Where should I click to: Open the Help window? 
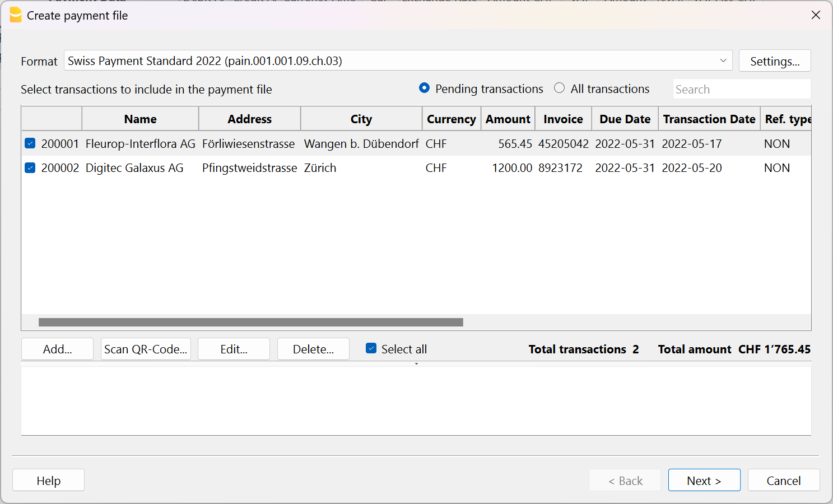click(x=48, y=480)
